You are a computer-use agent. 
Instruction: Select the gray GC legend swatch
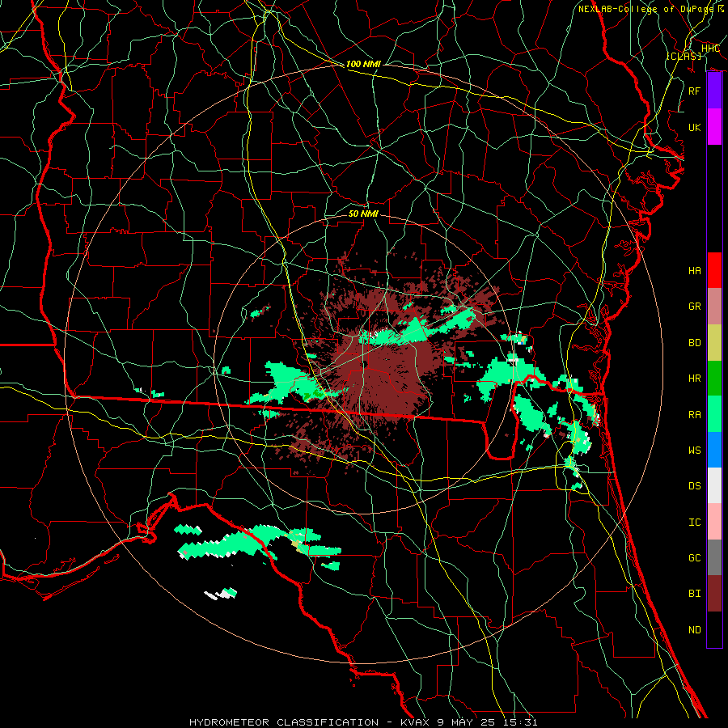[714, 557]
